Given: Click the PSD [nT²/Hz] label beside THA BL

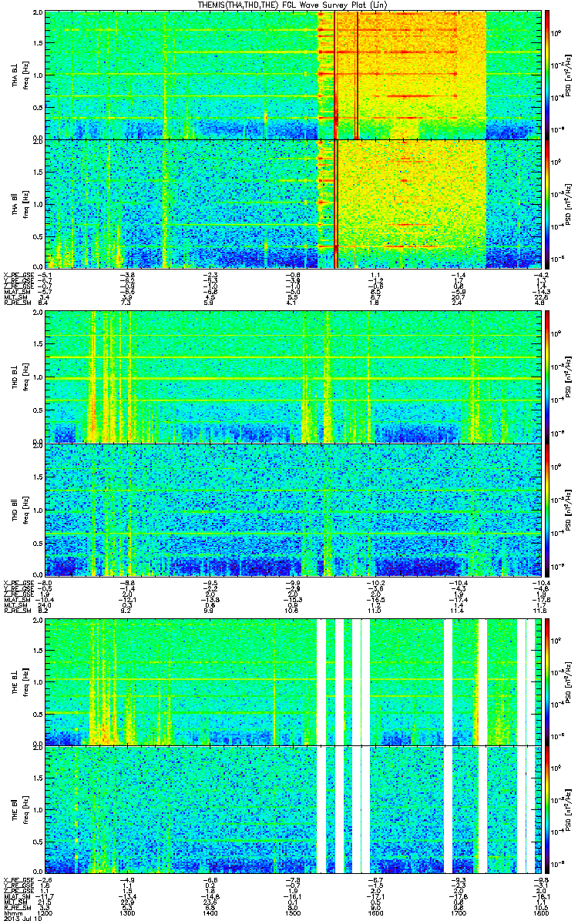Looking at the screenshot, I should (x=569, y=75).
